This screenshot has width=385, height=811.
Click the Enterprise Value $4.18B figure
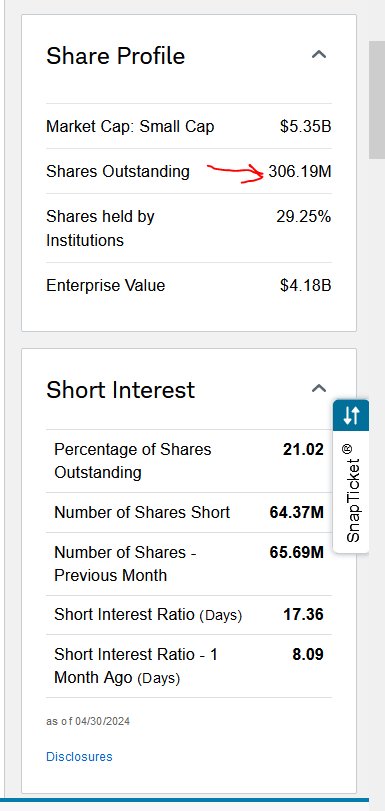[305, 286]
